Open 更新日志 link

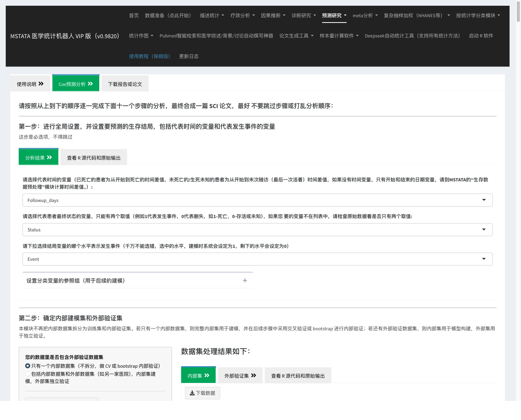point(189,56)
